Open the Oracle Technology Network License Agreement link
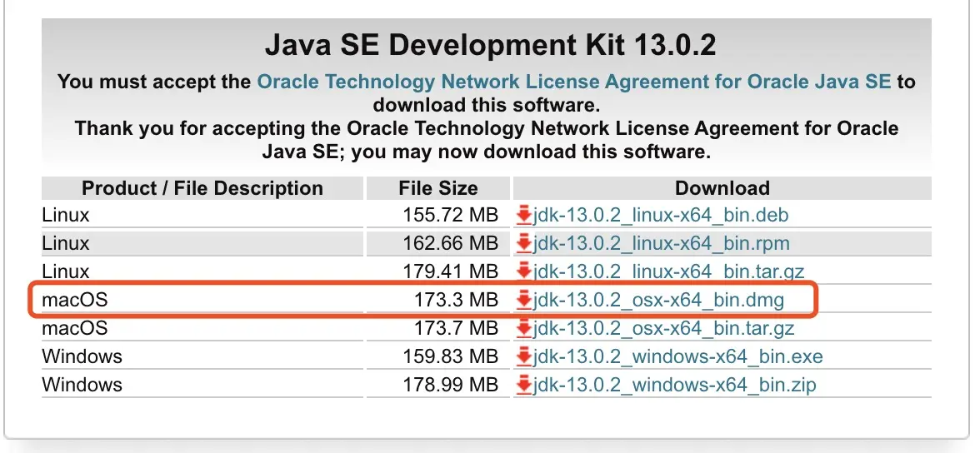The width and height of the screenshot is (980, 453). click(574, 82)
